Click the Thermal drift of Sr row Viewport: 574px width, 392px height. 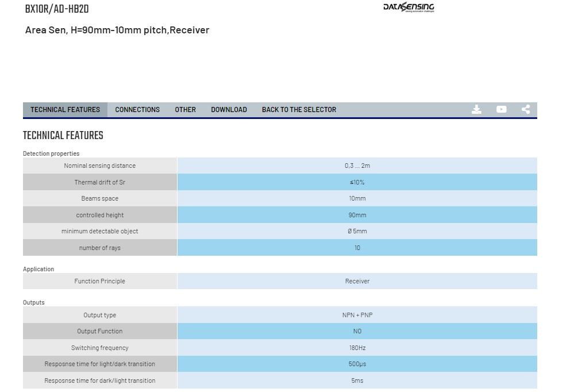(280, 182)
